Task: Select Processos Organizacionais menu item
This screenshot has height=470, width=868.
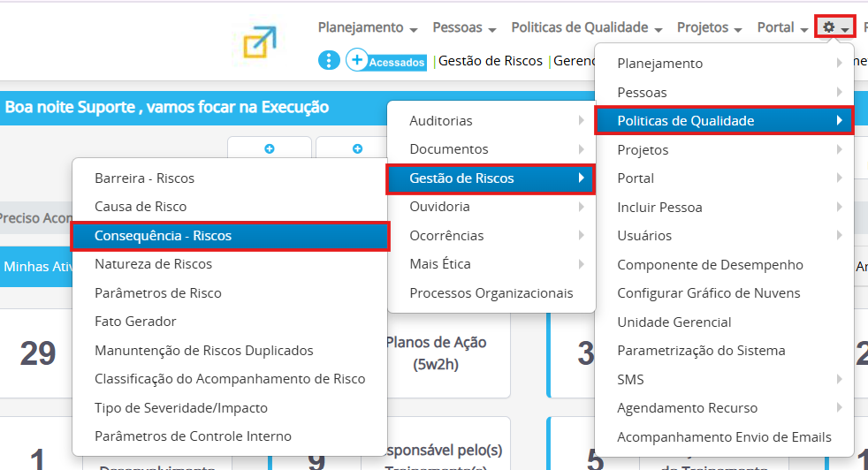Action: (x=491, y=293)
